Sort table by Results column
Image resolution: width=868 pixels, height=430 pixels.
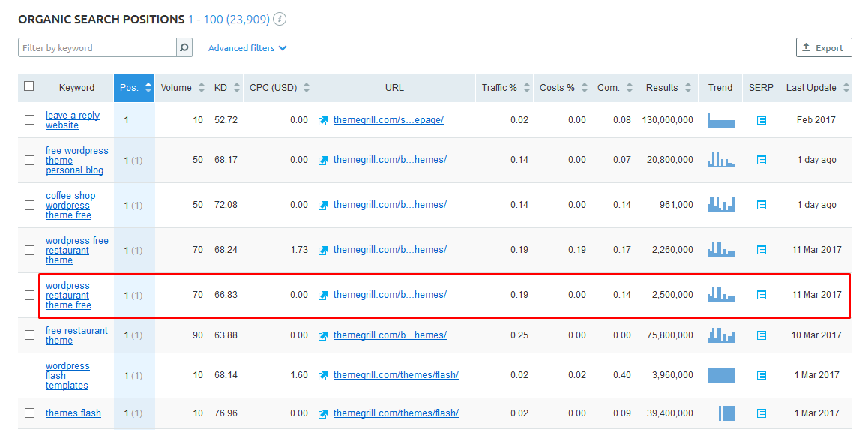pos(668,88)
